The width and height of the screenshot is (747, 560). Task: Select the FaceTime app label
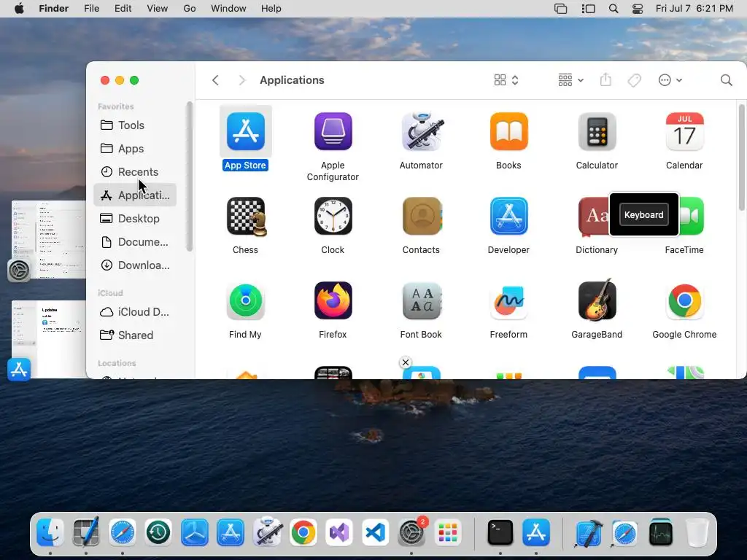[684, 249]
